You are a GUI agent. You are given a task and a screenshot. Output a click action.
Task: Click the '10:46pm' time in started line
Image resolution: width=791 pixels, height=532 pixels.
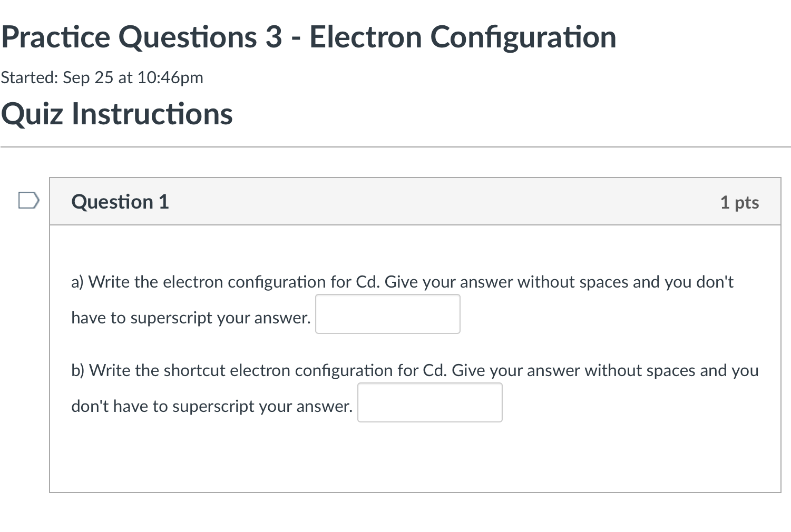point(170,77)
